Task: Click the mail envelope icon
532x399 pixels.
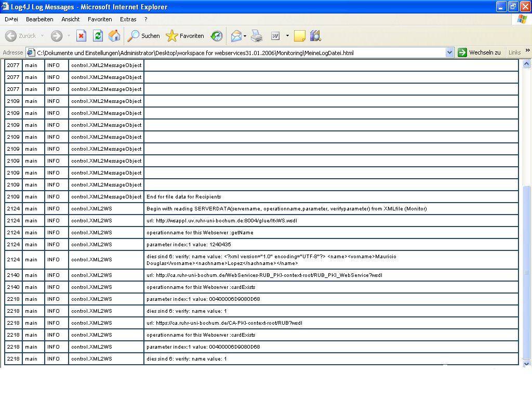Action: pos(236,36)
